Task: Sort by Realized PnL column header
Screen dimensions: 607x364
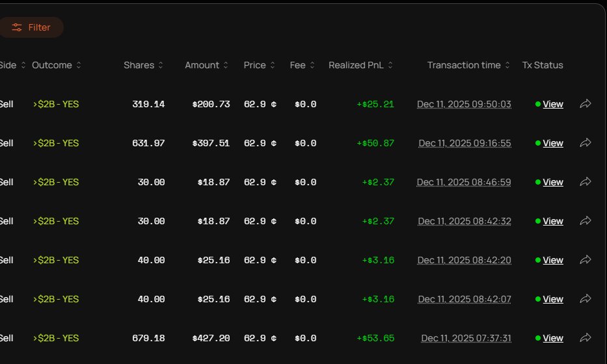Action: [x=361, y=66]
